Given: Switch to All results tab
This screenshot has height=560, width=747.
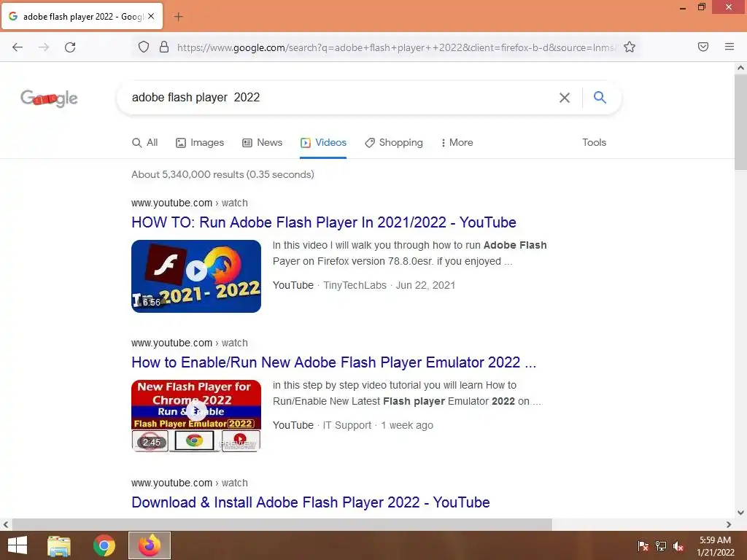Looking at the screenshot, I should 145,142.
